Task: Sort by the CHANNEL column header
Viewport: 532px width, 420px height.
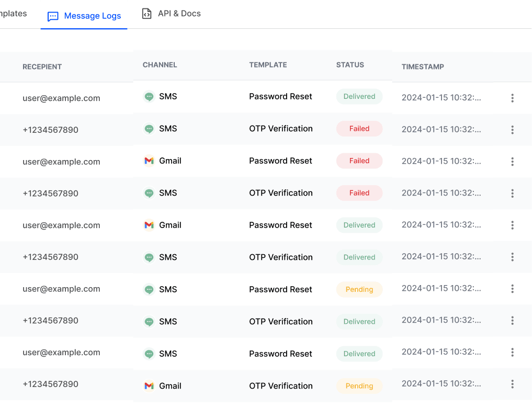Action: (160, 65)
